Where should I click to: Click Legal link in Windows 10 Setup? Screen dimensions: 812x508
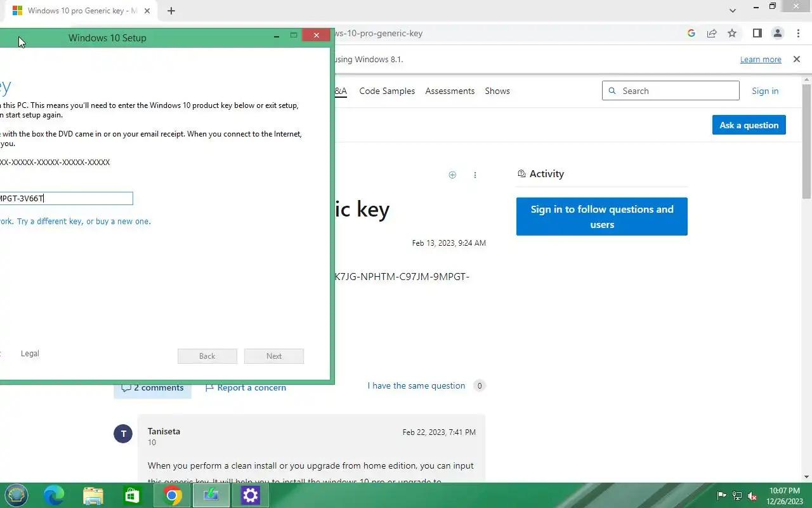coord(30,353)
